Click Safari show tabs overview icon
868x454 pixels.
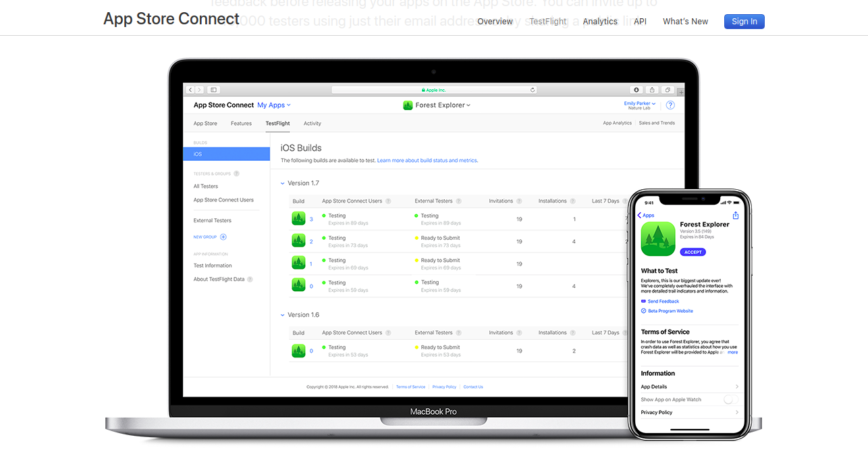point(668,89)
